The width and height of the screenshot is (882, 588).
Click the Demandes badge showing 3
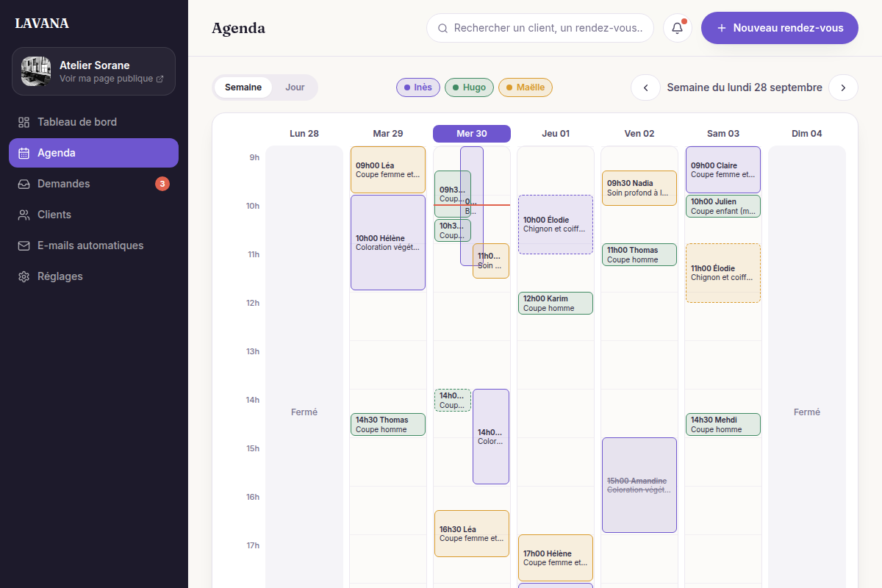162,184
